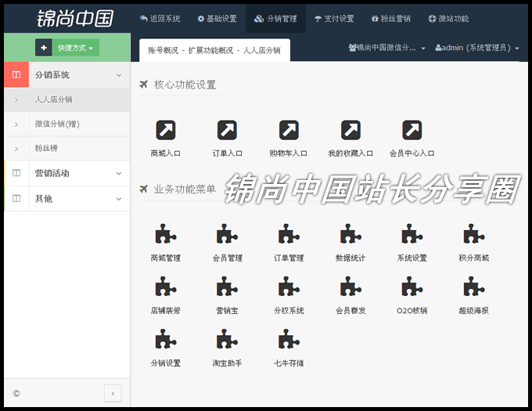Image resolution: width=532 pixels, height=411 pixels.
Task: Open the 我的收藏入口 shortcut icon
Action: pos(350,130)
